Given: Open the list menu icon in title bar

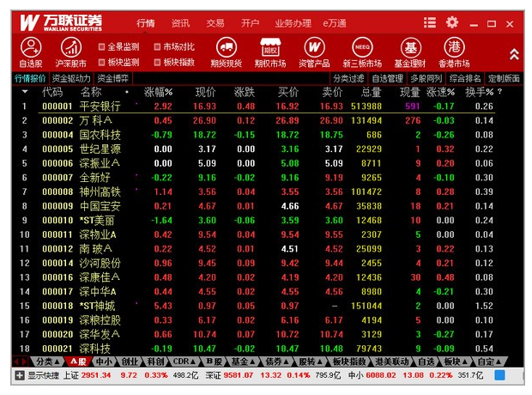Looking at the screenshot, I should point(430,23).
